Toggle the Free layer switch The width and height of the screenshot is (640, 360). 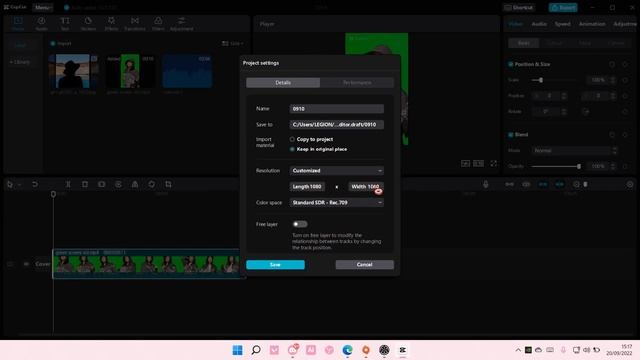[x=300, y=224]
